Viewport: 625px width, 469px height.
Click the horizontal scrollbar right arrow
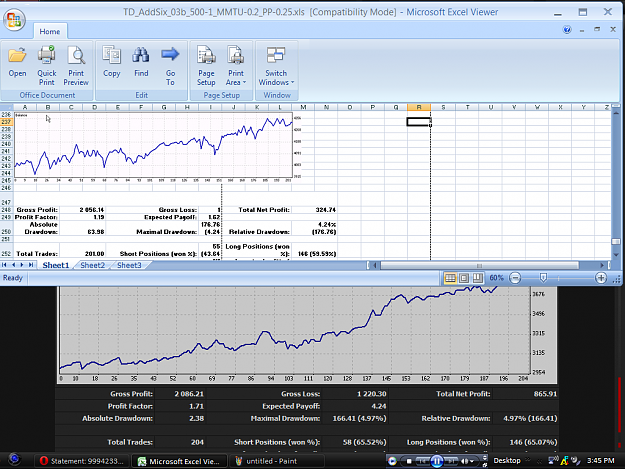click(x=602, y=265)
